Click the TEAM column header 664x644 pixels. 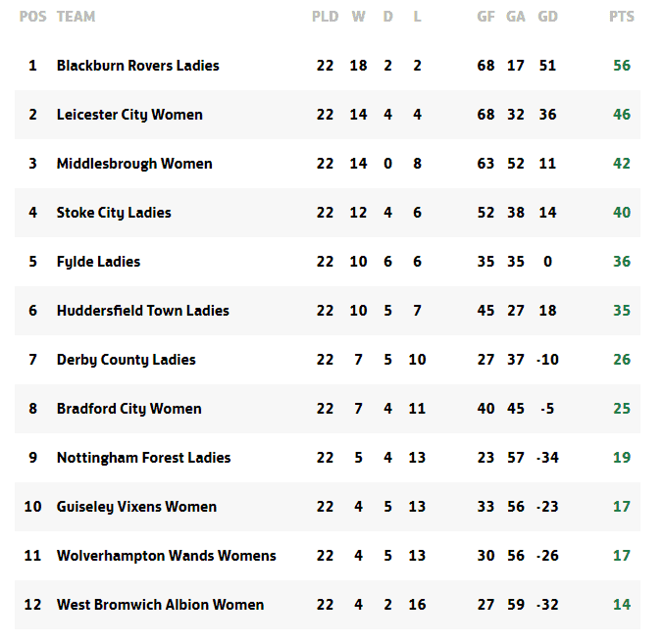click(76, 17)
